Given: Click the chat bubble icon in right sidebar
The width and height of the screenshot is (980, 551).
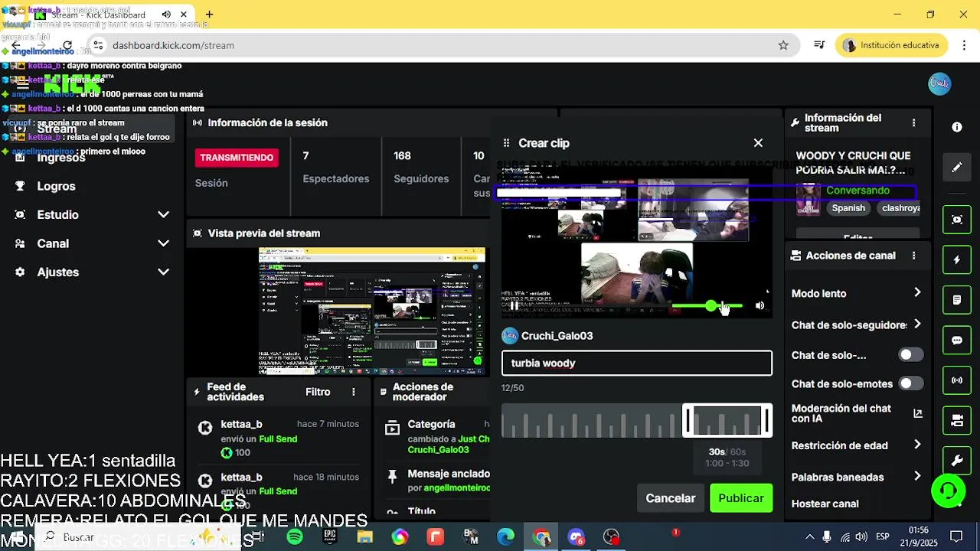Looking at the screenshot, I should [x=957, y=340].
